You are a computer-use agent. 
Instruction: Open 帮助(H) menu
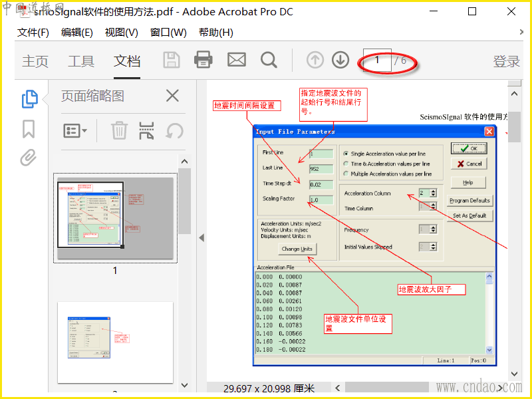[215, 33]
